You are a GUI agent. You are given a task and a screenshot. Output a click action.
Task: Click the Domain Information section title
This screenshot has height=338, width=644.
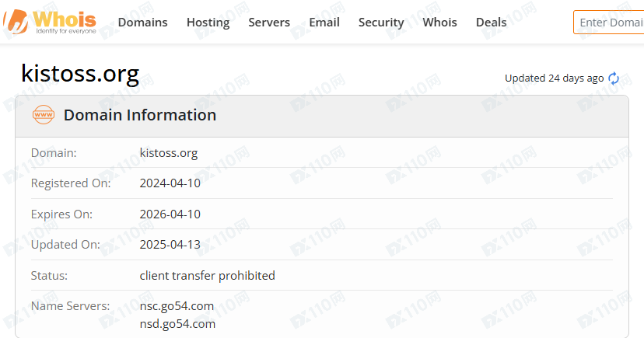(140, 115)
